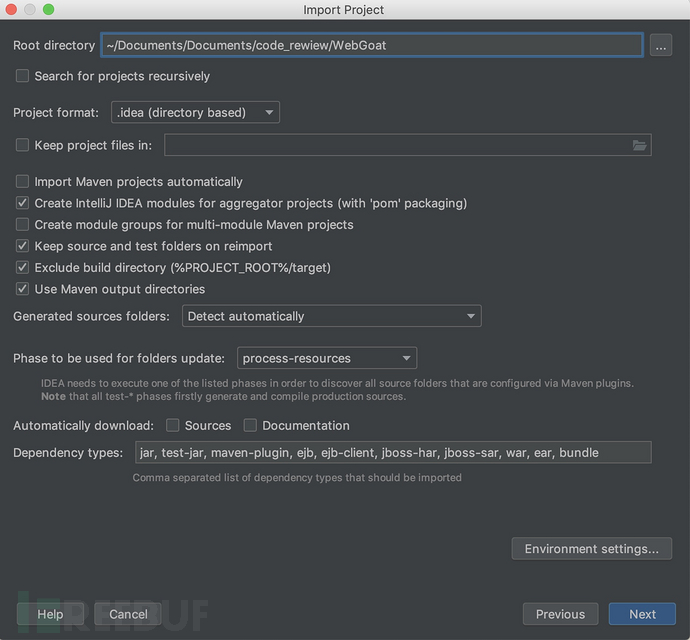Check automatic download of Documentation

251,426
